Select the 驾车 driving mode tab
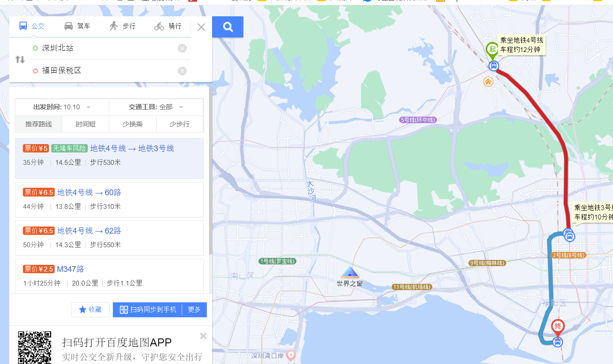 pyautogui.click(x=77, y=26)
